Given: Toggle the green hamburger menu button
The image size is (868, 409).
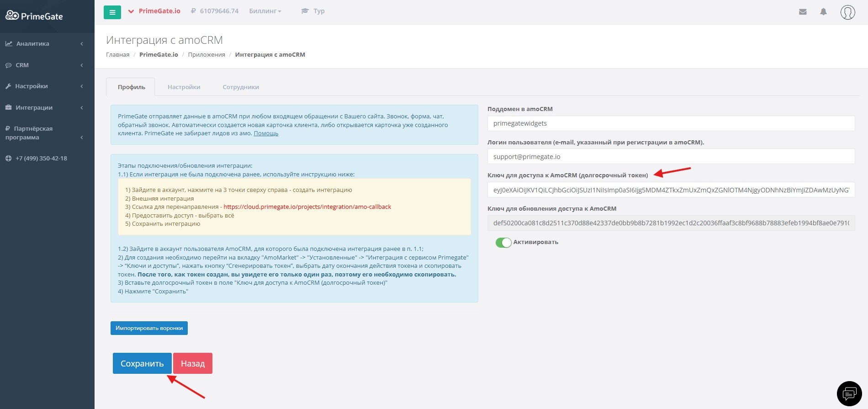Looking at the screenshot, I should pos(112,12).
